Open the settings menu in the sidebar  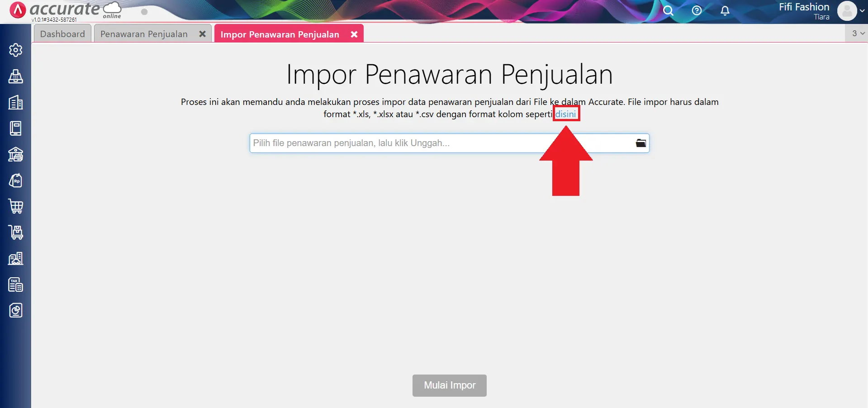(x=16, y=50)
